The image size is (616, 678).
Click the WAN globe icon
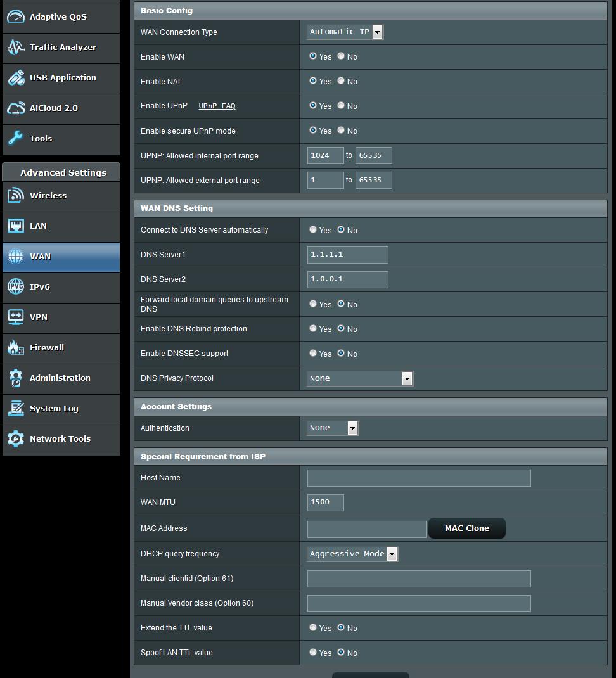tap(16, 257)
